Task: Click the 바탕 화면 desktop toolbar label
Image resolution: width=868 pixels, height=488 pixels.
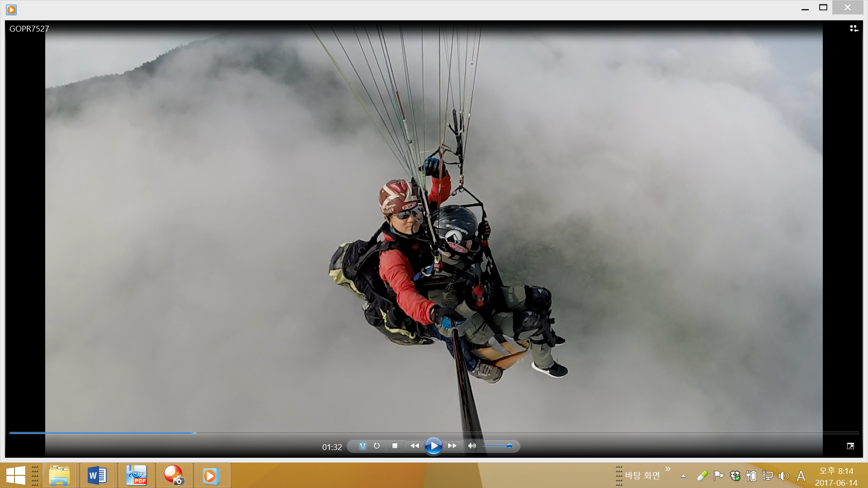Action: (x=642, y=475)
